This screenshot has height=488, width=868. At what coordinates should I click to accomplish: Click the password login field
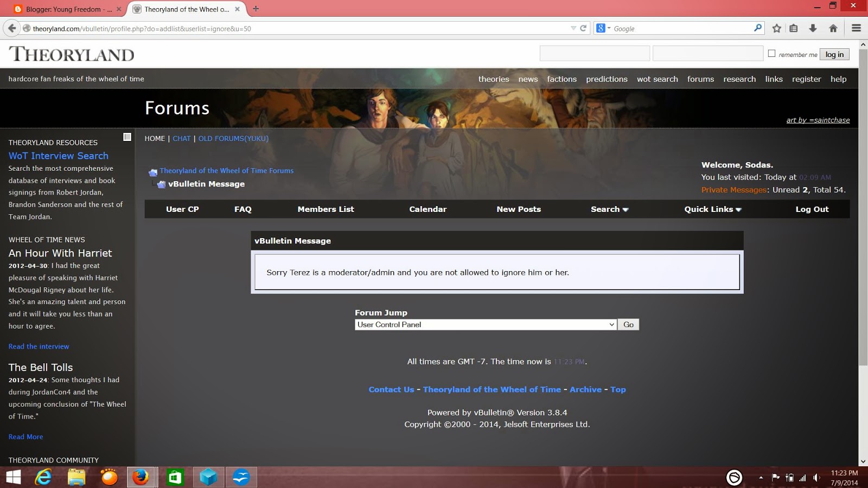(x=708, y=54)
